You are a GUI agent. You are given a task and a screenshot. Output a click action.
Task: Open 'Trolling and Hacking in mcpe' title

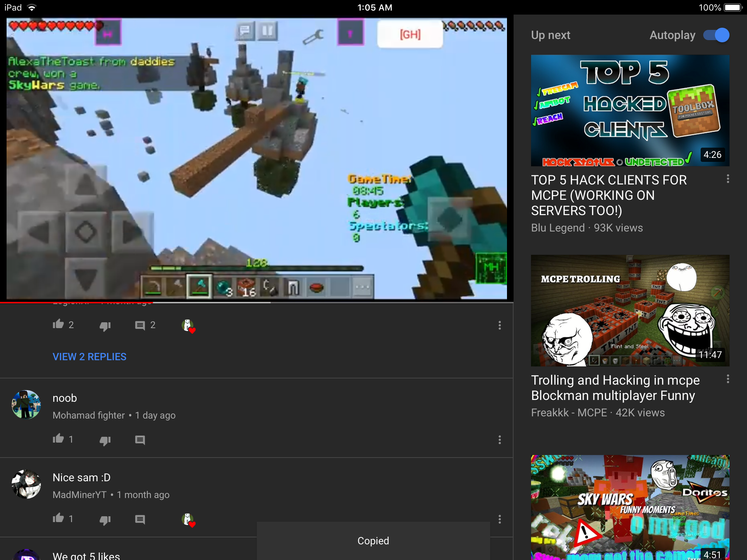tap(615, 388)
